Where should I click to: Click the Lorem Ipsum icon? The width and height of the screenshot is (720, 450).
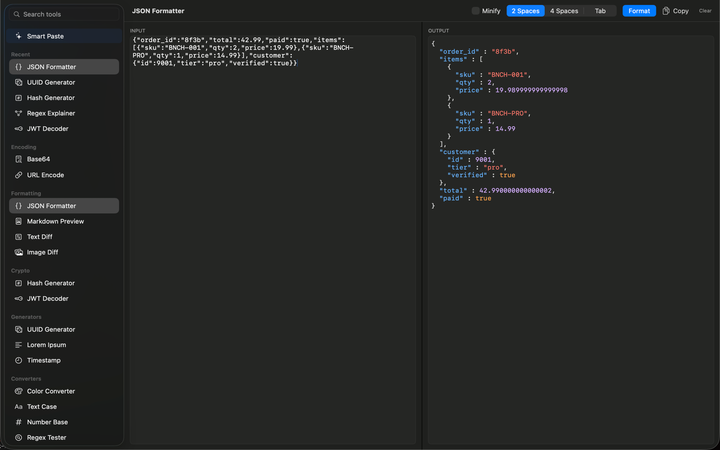(x=18, y=345)
